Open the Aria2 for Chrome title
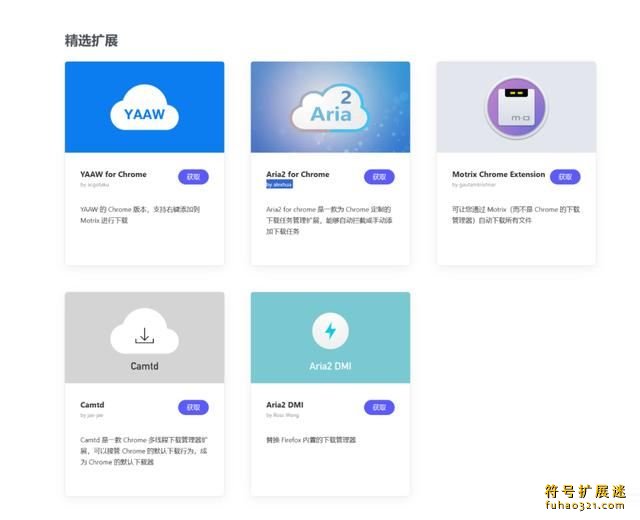The height and width of the screenshot is (520, 640). point(298,174)
